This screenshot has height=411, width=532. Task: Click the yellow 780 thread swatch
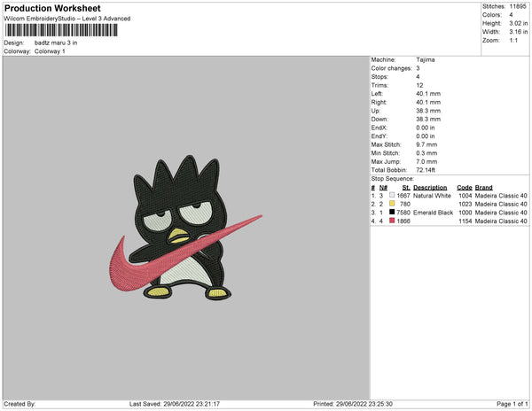[392, 204]
